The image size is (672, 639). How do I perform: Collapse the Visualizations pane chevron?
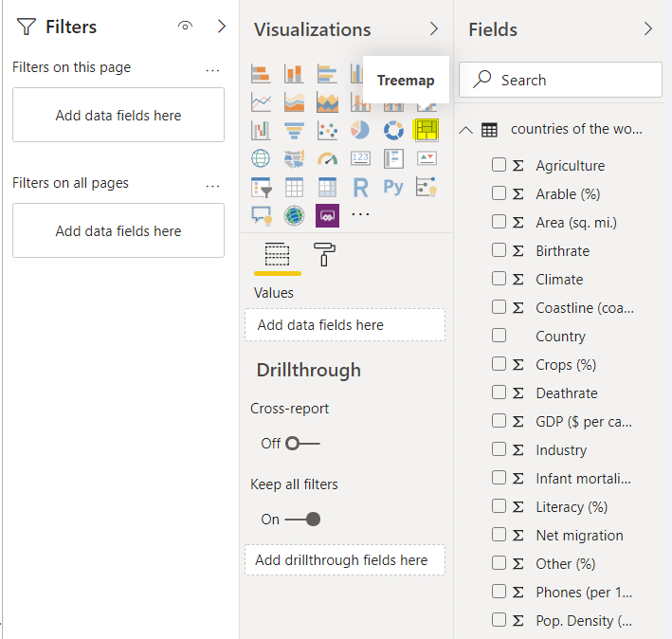tap(434, 29)
